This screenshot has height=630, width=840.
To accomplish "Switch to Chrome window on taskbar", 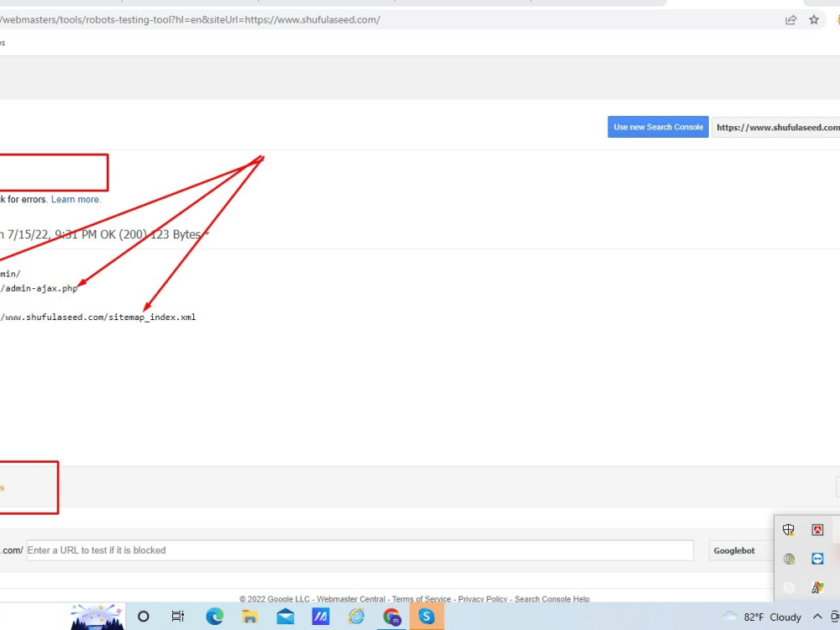I will [391, 617].
